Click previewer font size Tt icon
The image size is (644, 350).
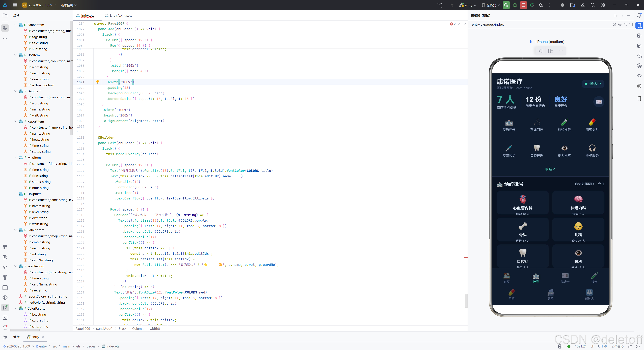(615, 15)
